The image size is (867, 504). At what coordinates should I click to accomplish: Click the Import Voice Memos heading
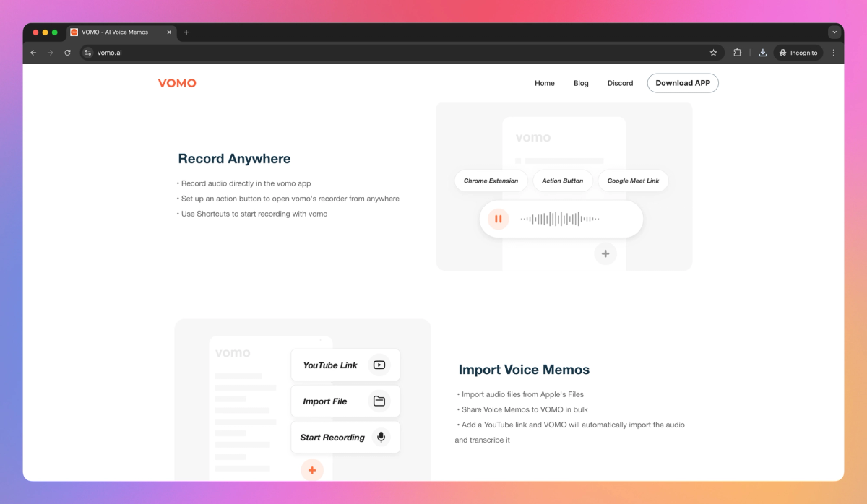(x=524, y=370)
